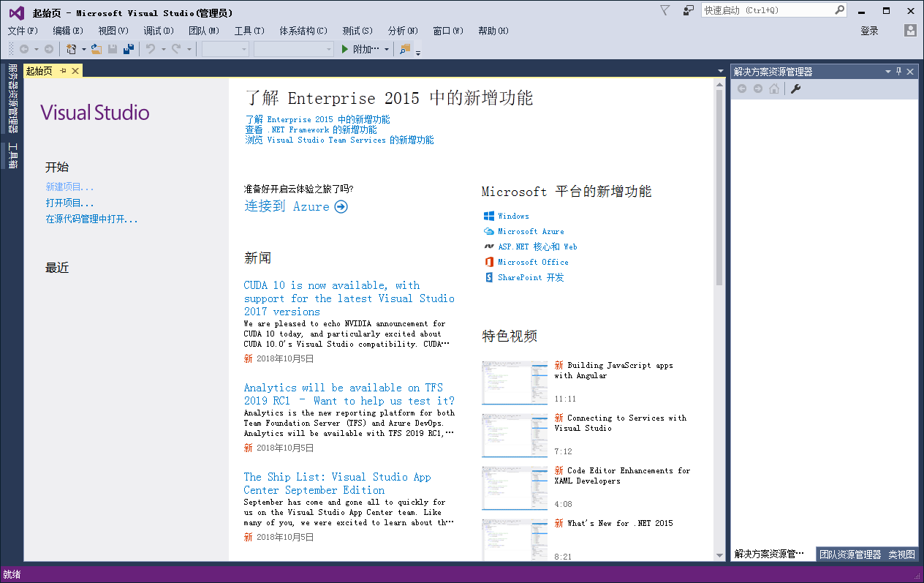Click the Find in Files toolbar icon
The width and height of the screenshot is (924, 583).
click(406, 49)
